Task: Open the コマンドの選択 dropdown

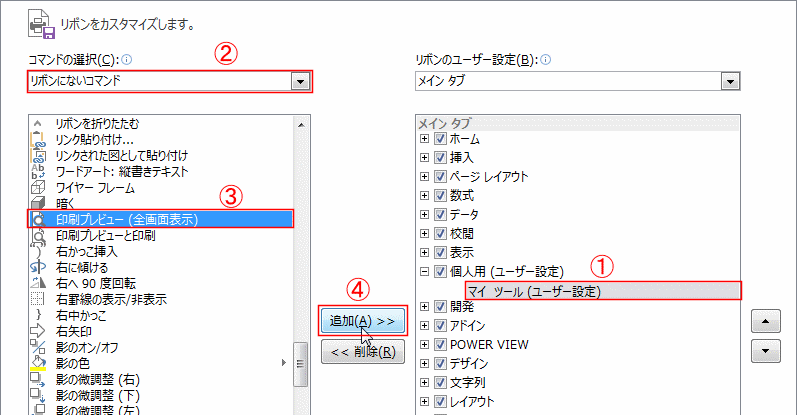Action: coord(300,81)
